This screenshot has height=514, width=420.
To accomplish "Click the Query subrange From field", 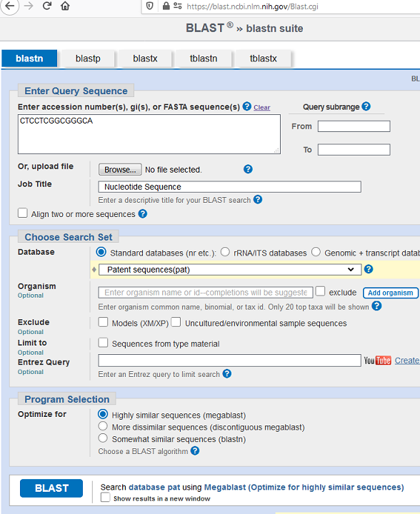I will 354,126.
